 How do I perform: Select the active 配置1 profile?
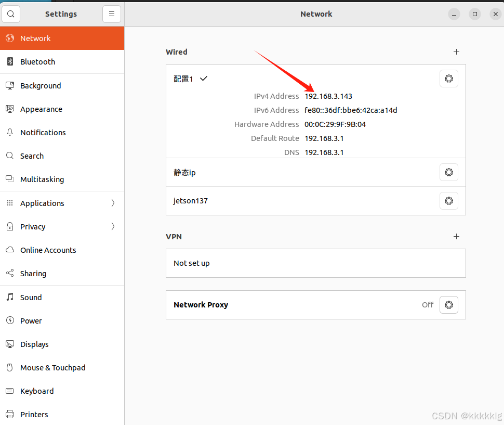183,79
